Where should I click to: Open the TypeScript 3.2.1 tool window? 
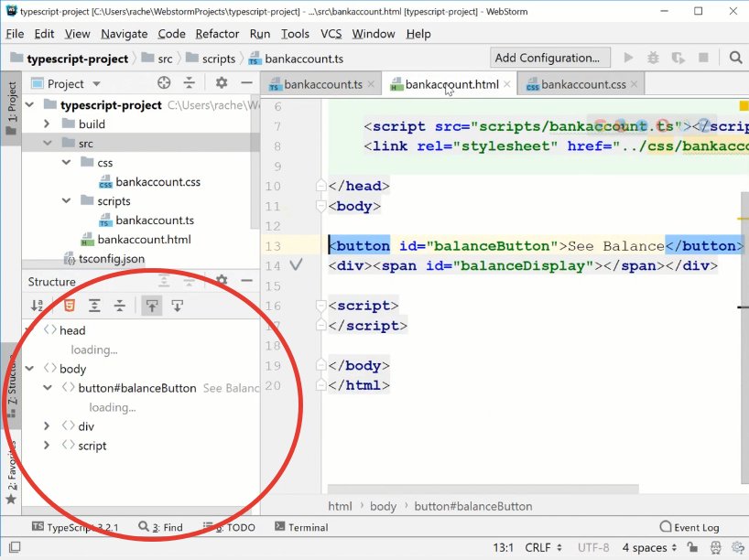(x=75, y=527)
